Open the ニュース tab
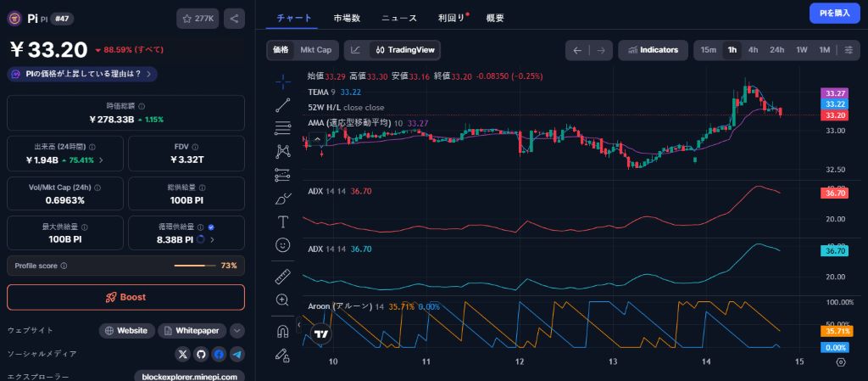 coord(399,18)
